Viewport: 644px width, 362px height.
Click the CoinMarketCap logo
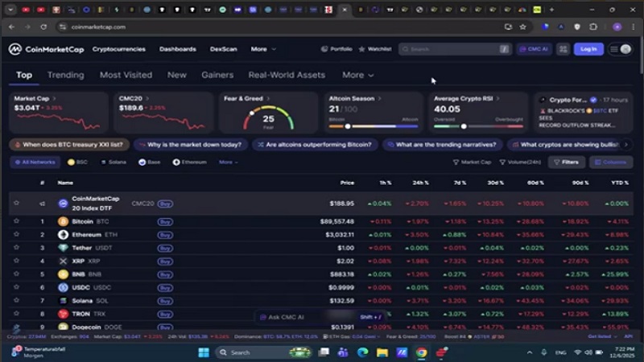click(44, 49)
